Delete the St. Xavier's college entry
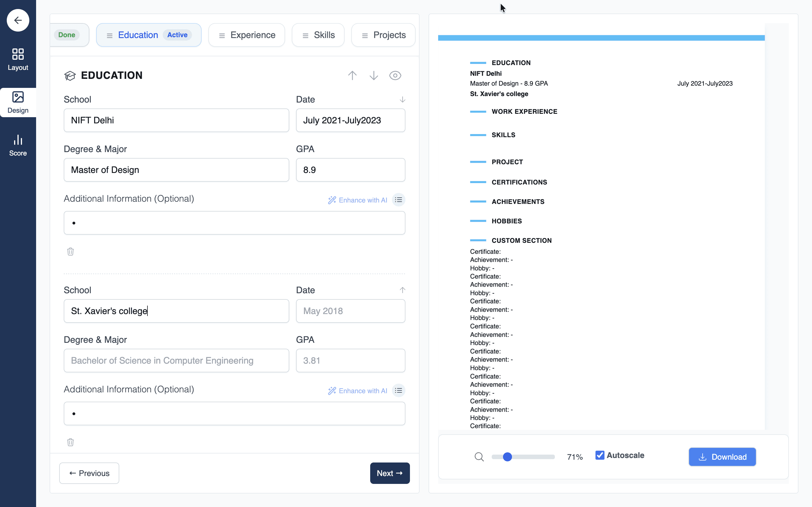 pos(70,442)
